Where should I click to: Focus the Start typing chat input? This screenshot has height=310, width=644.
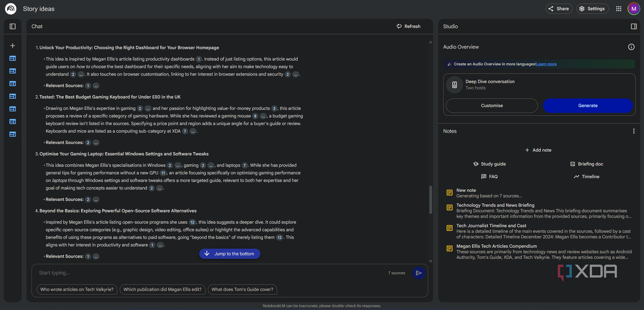[x=210, y=273]
